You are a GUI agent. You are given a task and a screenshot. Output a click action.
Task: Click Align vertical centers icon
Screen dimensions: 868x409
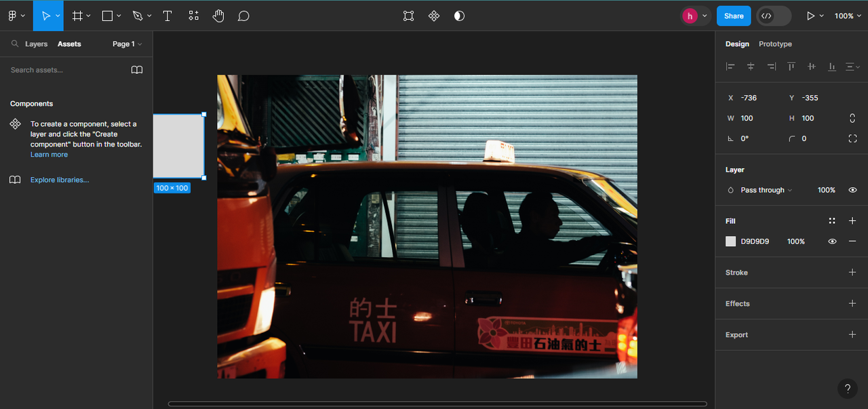click(812, 66)
